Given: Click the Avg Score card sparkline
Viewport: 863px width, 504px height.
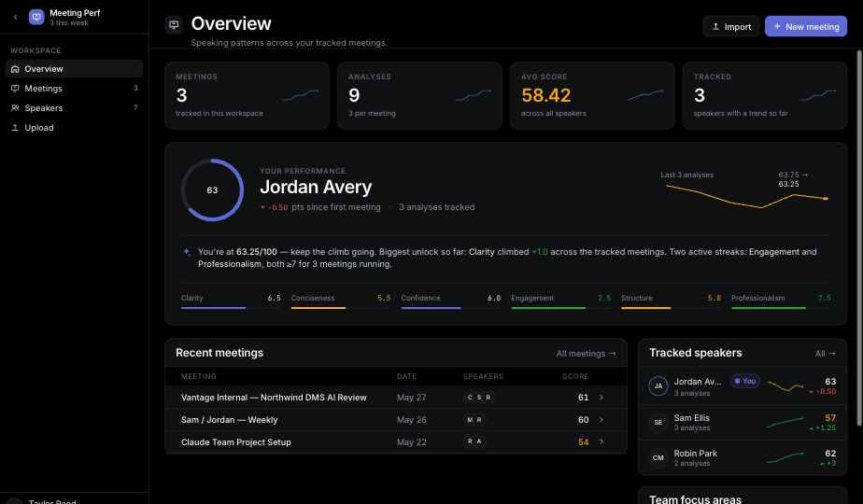Looking at the screenshot, I should pos(645,96).
